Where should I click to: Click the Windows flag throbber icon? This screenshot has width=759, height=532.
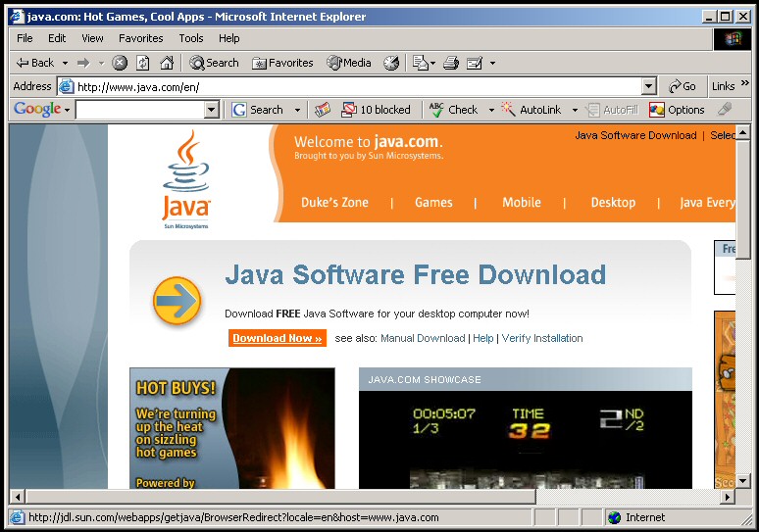coord(733,39)
